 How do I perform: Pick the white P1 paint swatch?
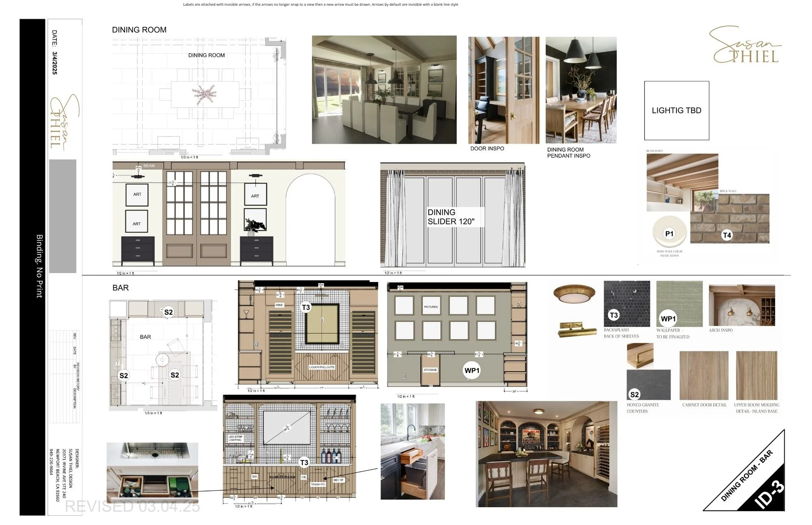click(x=669, y=231)
